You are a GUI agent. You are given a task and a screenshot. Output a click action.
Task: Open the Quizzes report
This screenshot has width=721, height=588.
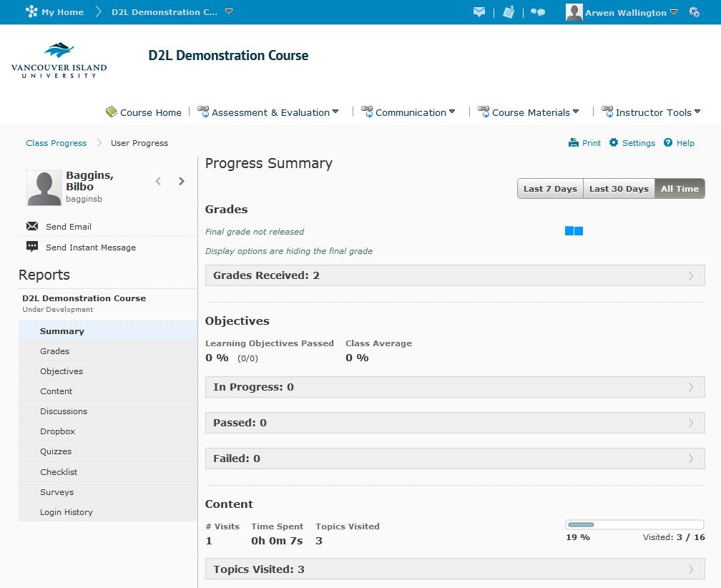pos(108,451)
